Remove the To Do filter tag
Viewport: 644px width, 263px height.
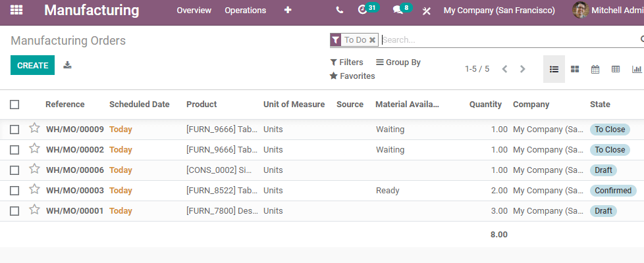point(372,40)
